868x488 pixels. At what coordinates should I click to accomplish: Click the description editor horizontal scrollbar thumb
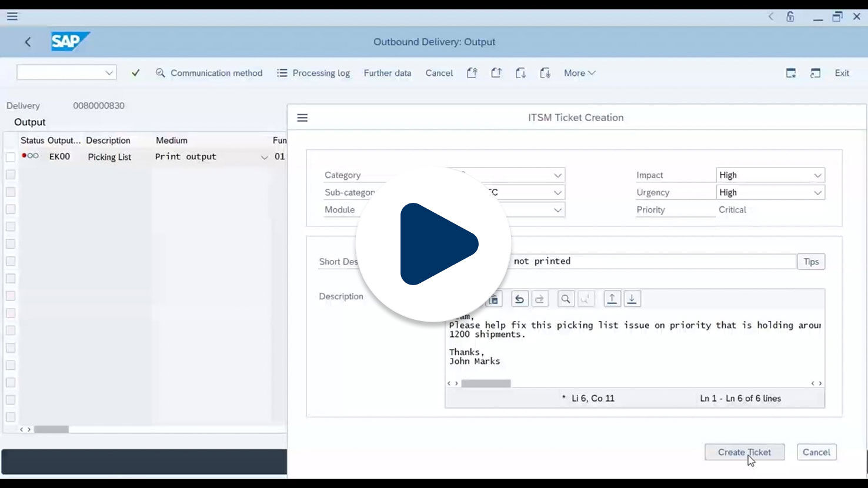486,383
